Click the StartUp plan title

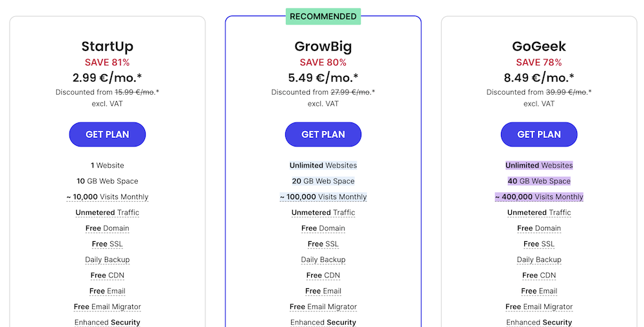coord(108,46)
